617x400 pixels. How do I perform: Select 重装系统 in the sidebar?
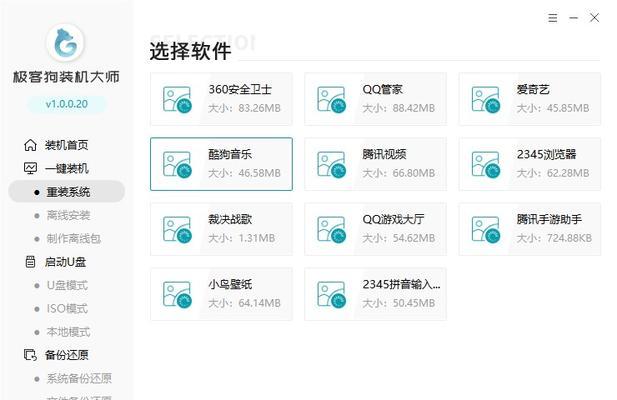tap(68, 192)
